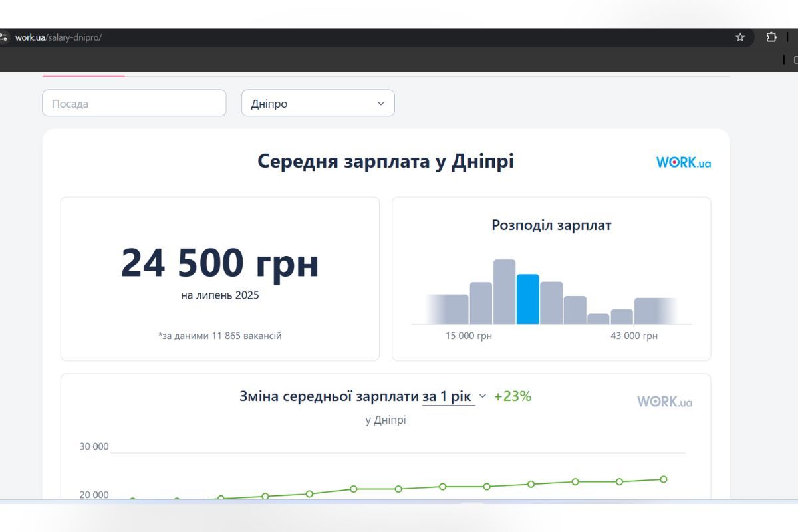798x532 pixels.
Task: Click the chevron inside the city selector
Action: pyautogui.click(x=380, y=103)
